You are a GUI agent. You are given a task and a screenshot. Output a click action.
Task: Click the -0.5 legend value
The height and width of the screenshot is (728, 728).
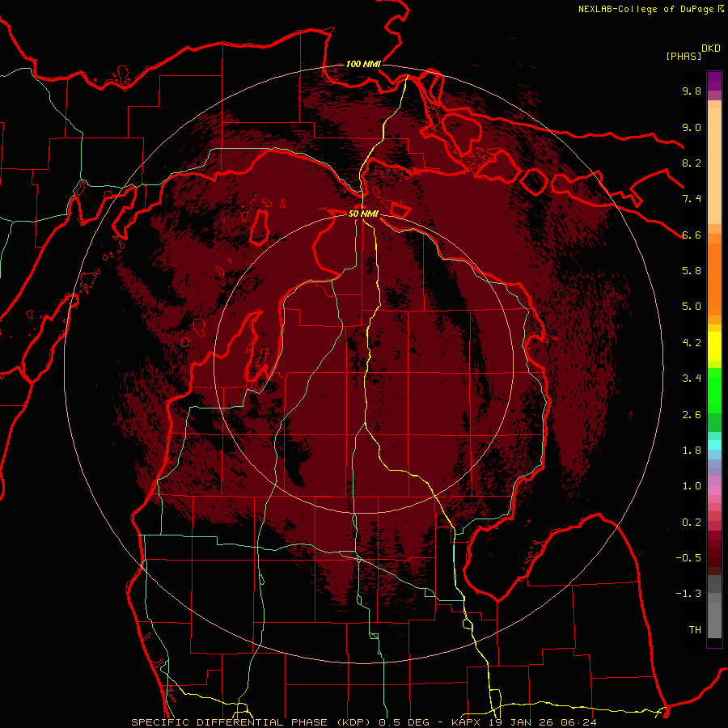point(688,558)
